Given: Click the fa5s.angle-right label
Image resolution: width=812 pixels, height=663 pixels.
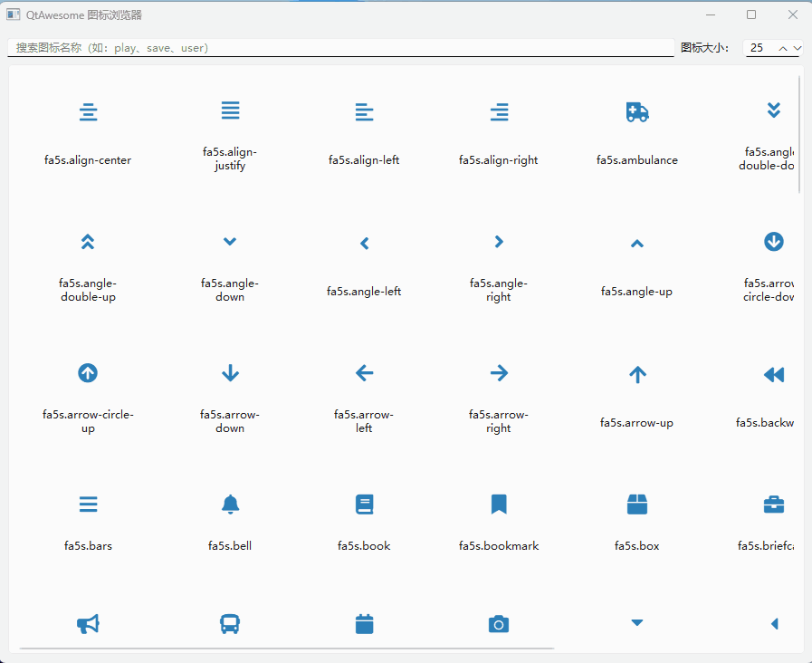Looking at the screenshot, I should tap(499, 290).
